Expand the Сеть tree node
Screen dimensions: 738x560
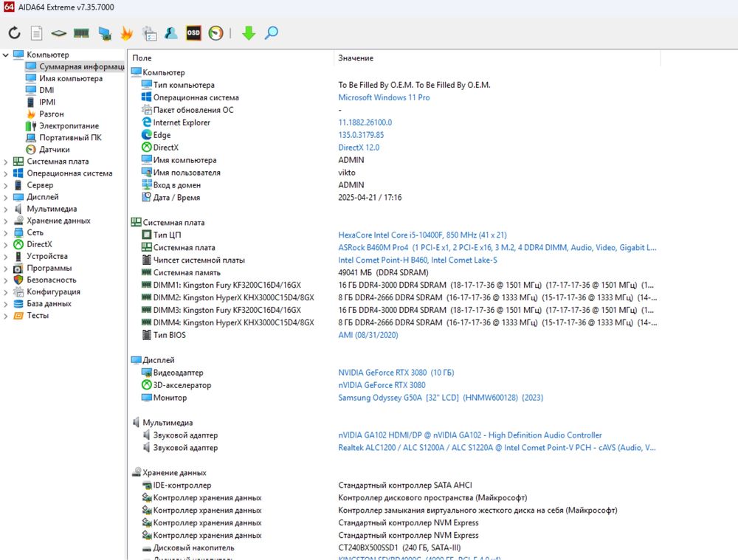coord(6,232)
